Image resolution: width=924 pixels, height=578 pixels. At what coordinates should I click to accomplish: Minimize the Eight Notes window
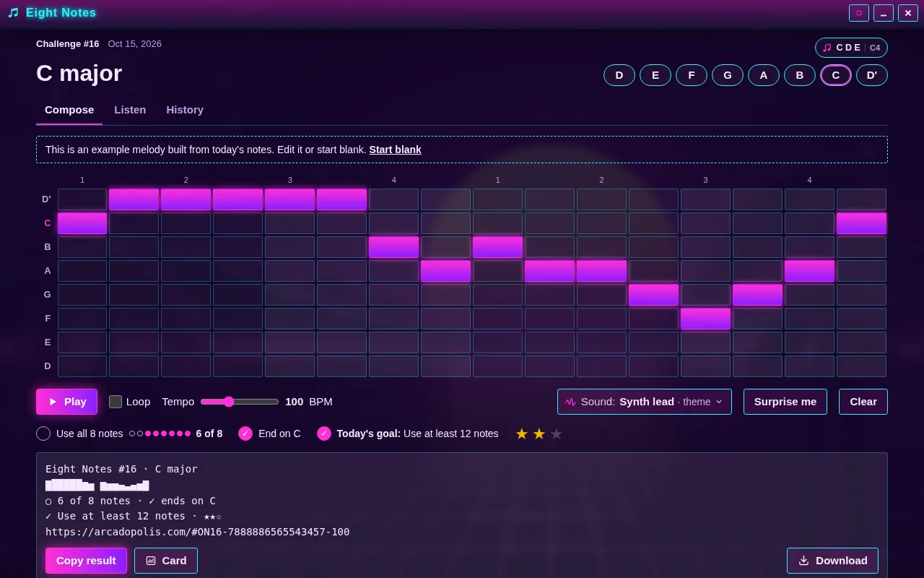click(884, 13)
